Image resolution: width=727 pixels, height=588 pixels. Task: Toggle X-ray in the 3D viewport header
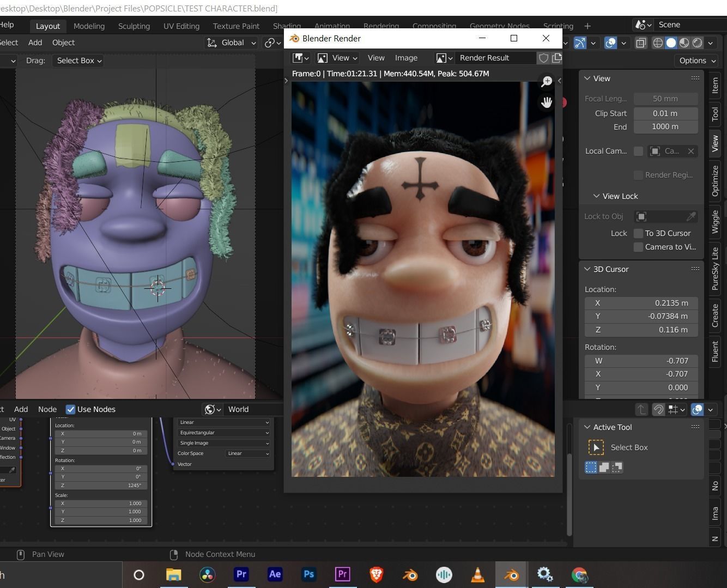(641, 43)
